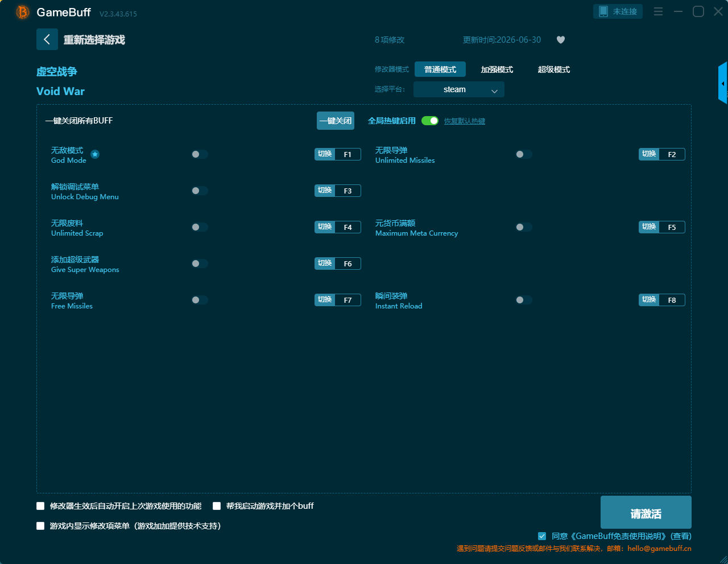Image resolution: width=728 pixels, height=564 pixels.
Task: Switch to 加强模式 mode tab
Action: (497, 69)
